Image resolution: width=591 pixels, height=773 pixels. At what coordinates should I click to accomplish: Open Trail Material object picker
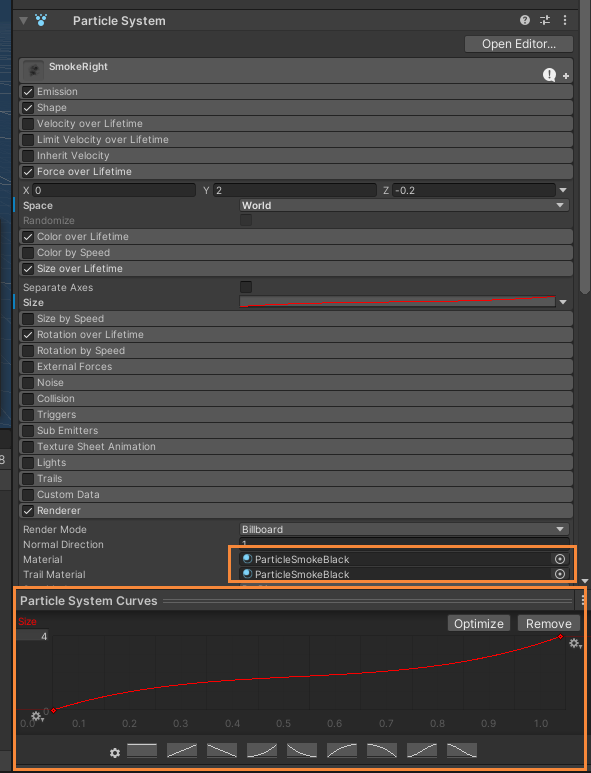pos(560,574)
